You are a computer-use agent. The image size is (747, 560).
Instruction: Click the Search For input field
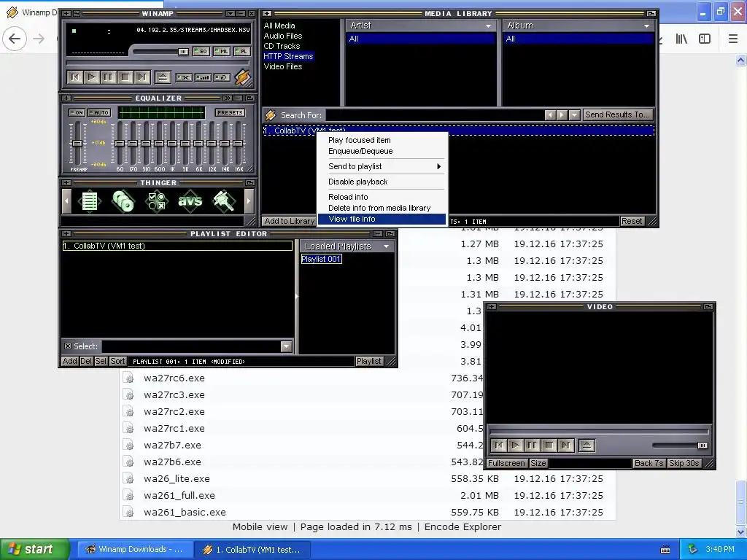pyautogui.click(x=435, y=115)
